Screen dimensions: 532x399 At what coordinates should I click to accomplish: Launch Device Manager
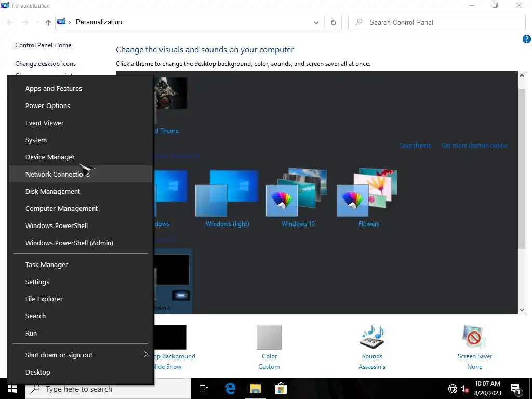pyautogui.click(x=81, y=157)
